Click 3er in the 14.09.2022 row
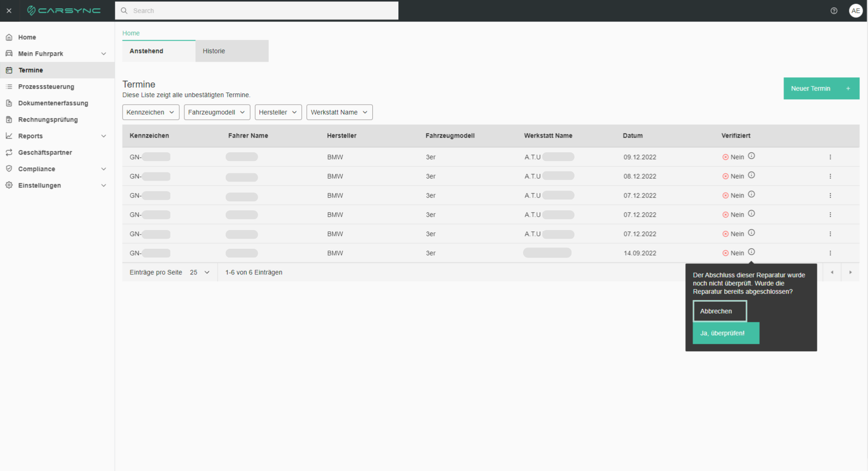 (x=431, y=253)
